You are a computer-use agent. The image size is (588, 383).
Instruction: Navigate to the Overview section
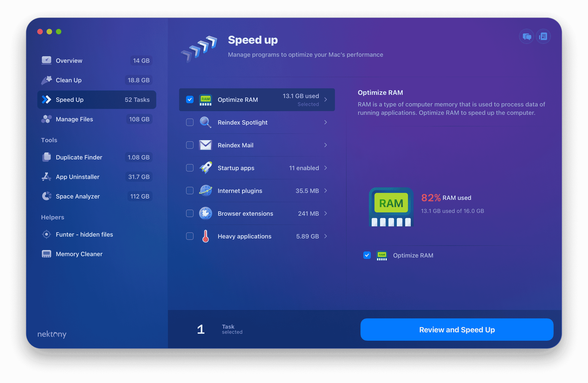[x=69, y=60]
